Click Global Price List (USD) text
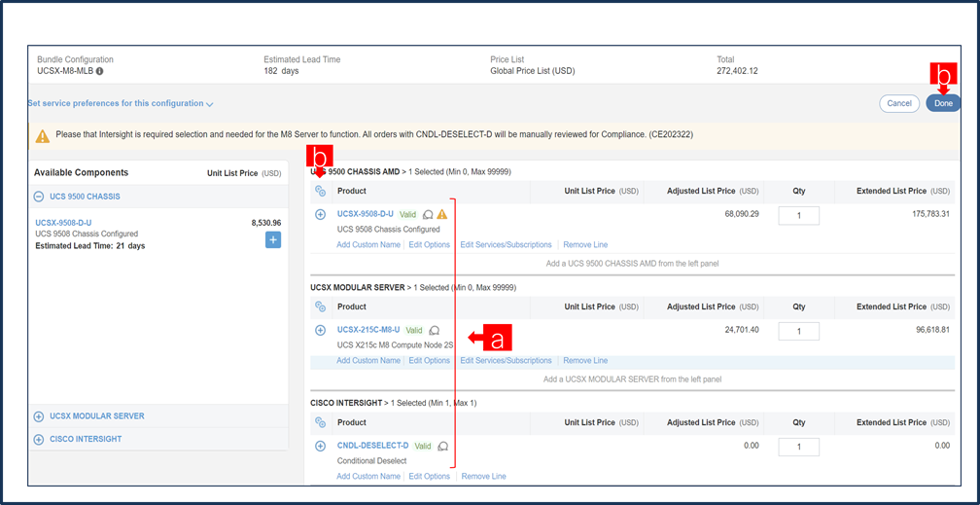Image resolution: width=980 pixels, height=505 pixels. coord(533,71)
